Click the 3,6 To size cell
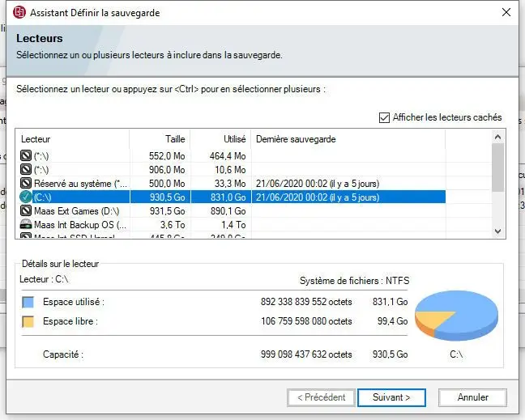This screenshot has width=525, height=420. point(173,225)
